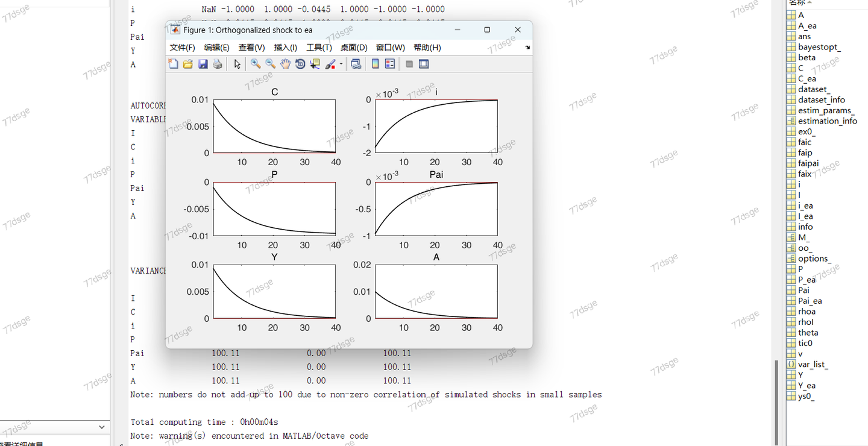Dock the figure using the corner arrow
The height and width of the screenshot is (446, 868).
(527, 47)
